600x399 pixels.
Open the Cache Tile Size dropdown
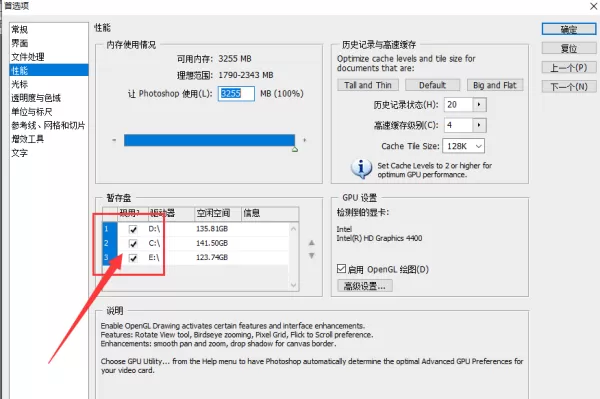[x=463, y=146]
